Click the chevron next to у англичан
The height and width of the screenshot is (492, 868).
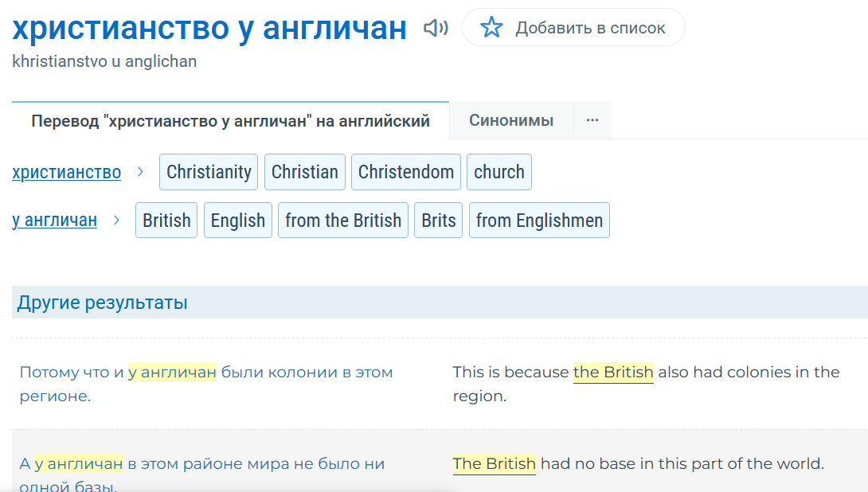117,220
